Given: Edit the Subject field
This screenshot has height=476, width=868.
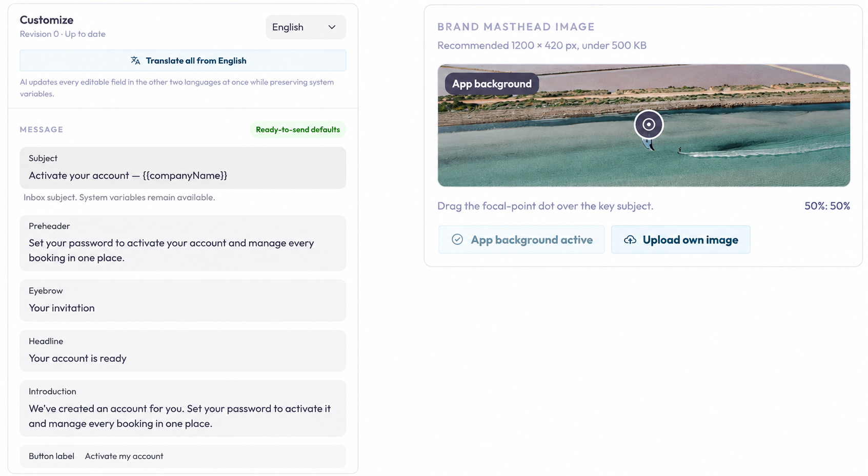Looking at the screenshot, I should [183, 168].
